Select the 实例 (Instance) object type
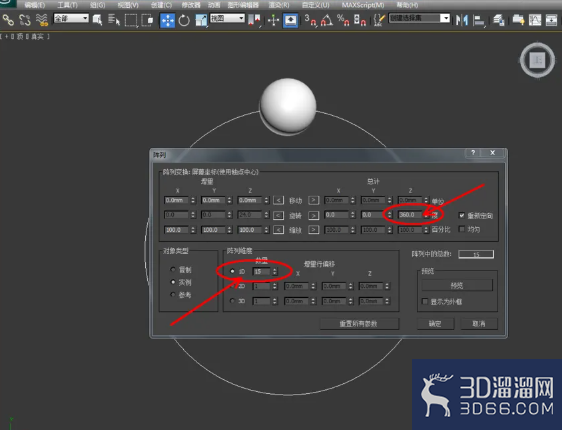562x430 pixels. [173, 282]
